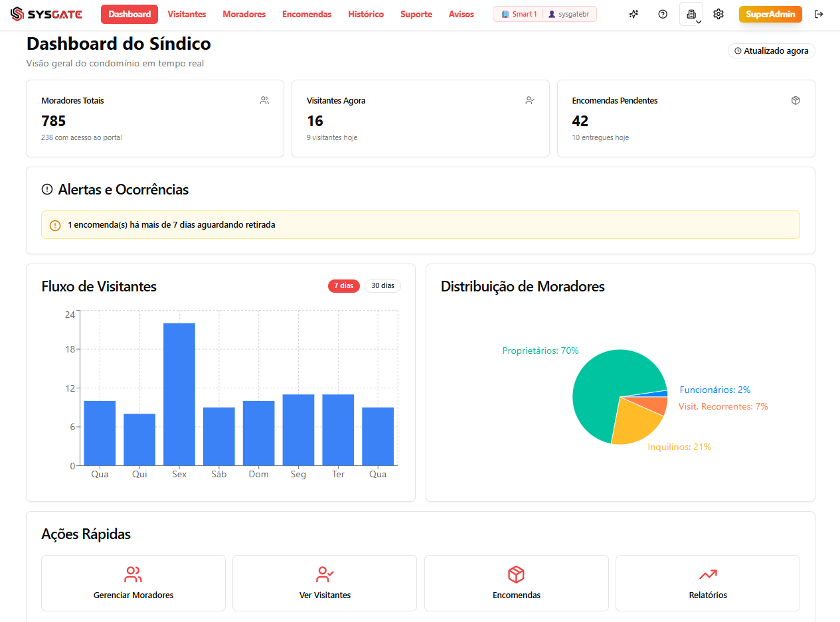Open the help question mark icon
This screenshot has width=840, height=622.
[663, 14]
